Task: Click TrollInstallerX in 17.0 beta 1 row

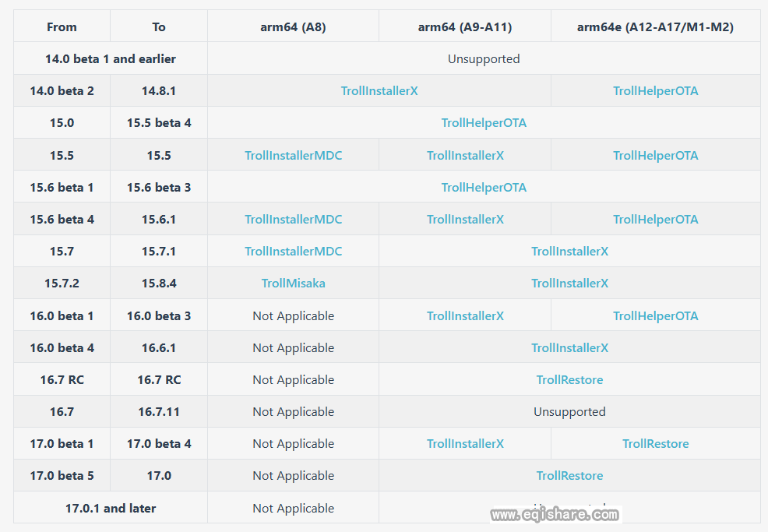Action: pos(465,444)
